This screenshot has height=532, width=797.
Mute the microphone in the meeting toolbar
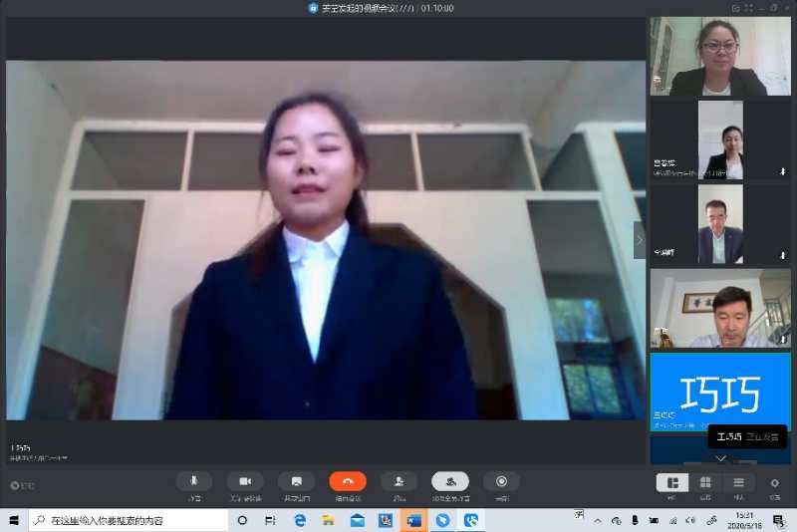coord(193,481)
